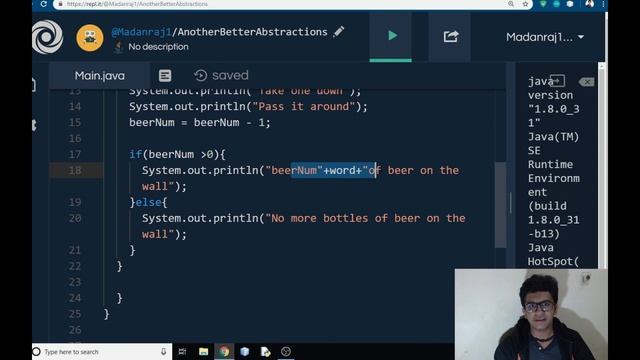Click the document app taskbar icon

[265, 351]
